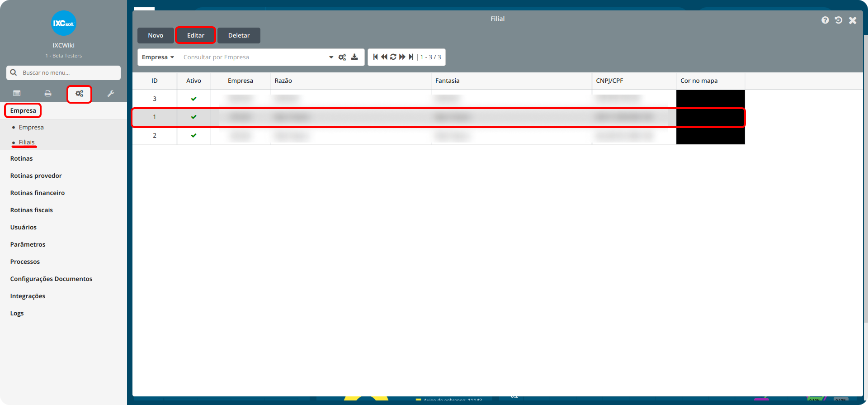
Task: Go to the first page of records
Action: tap(375, 57)
